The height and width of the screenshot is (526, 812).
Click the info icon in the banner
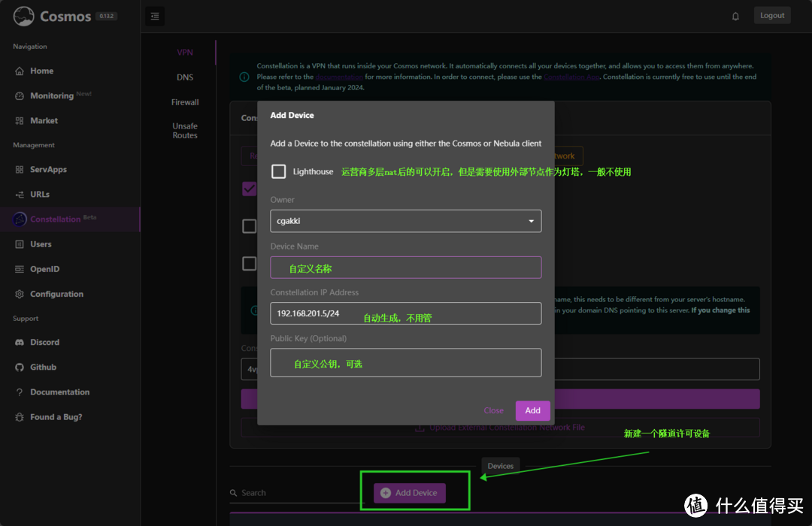(x=244, y=77)
